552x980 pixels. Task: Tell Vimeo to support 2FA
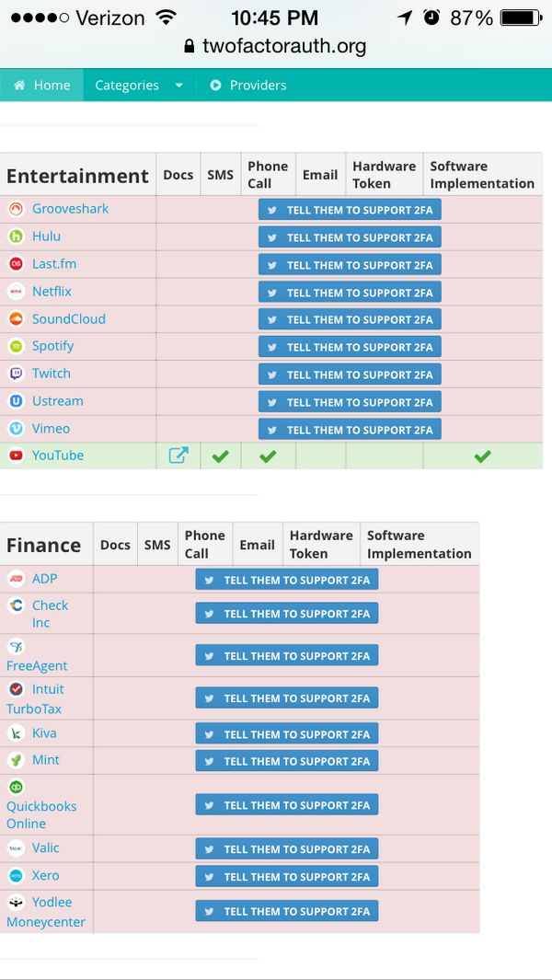click(x=350, y=430)
